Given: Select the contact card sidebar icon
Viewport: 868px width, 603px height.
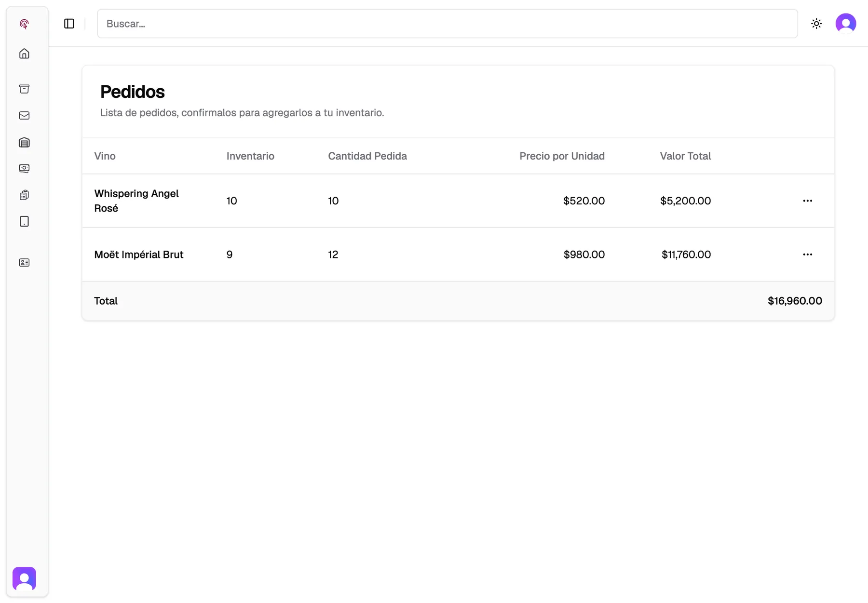Looking at the screenshot, I should tap(24, 263).
